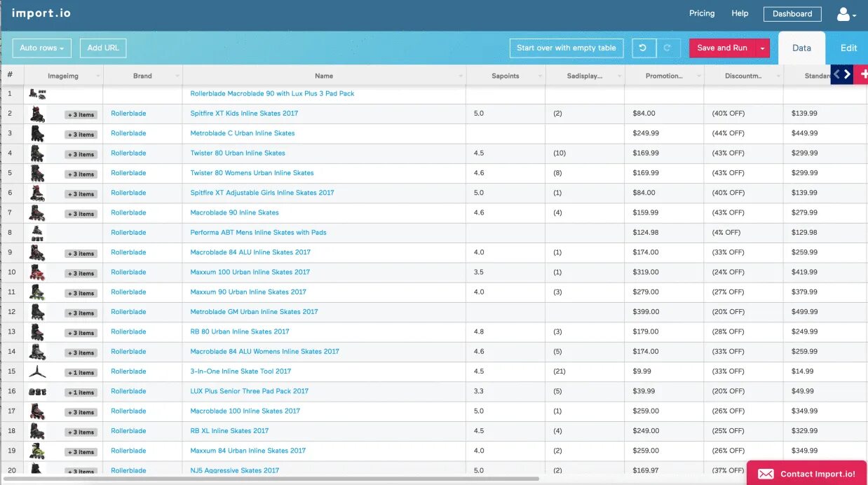Open Maxxum 100 Urban Inline Skates 2017

coord(250,272)
